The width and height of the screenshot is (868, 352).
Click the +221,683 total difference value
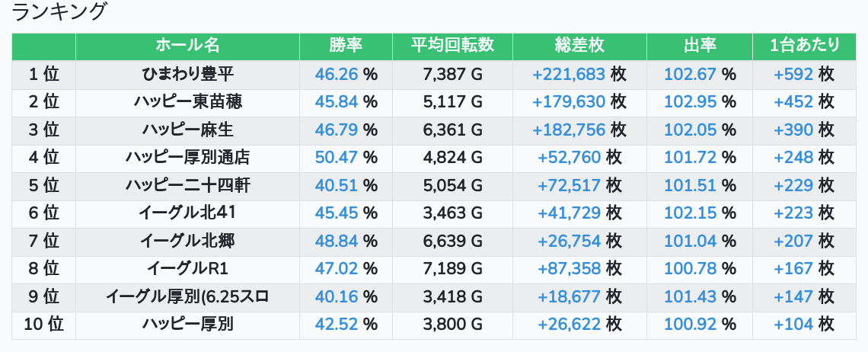569,74
